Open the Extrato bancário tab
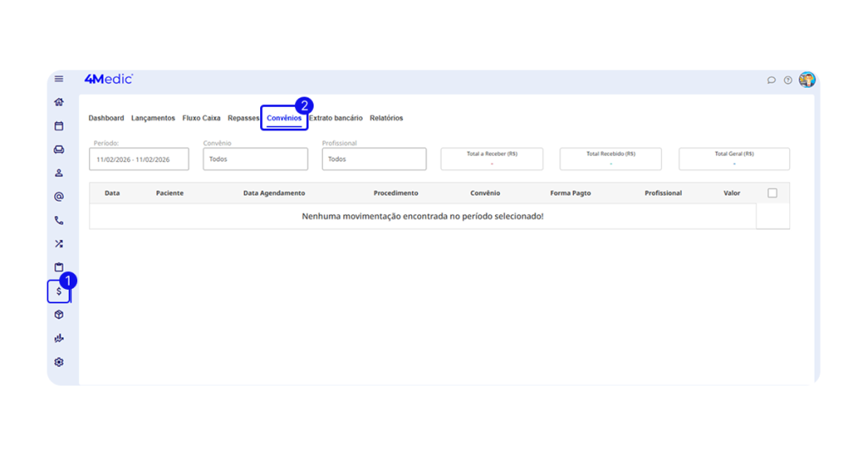The width and height of the screenshot is (868, 455). point(336,119)
